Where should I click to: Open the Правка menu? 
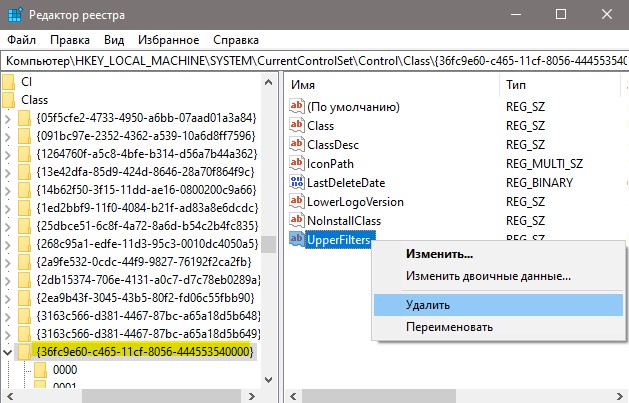click(x=70, y=40)
